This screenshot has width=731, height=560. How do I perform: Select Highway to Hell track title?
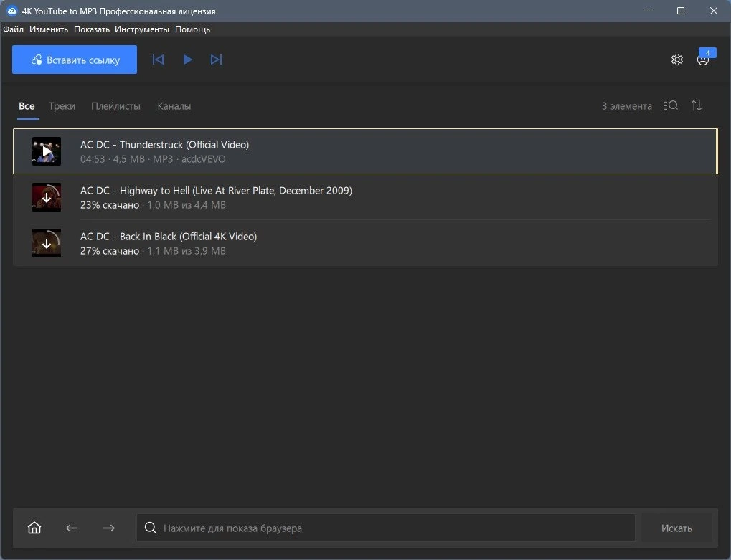click(x=217, y=191)
